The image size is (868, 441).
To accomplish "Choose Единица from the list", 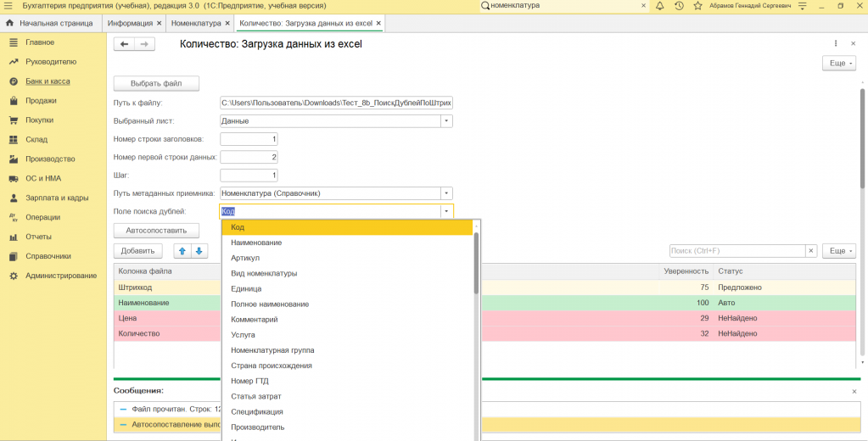I will [x=347, y=289].
